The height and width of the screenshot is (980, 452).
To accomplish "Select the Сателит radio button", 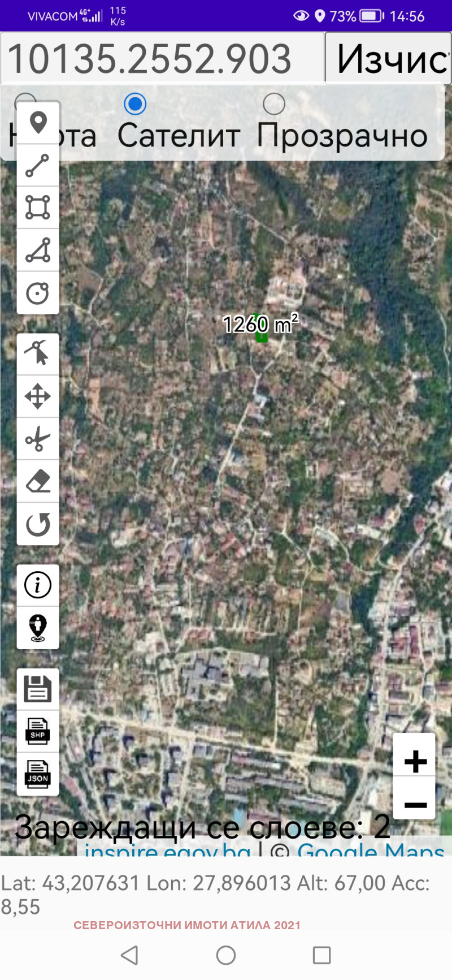I will pyautogui.click(x=135, y=104).
